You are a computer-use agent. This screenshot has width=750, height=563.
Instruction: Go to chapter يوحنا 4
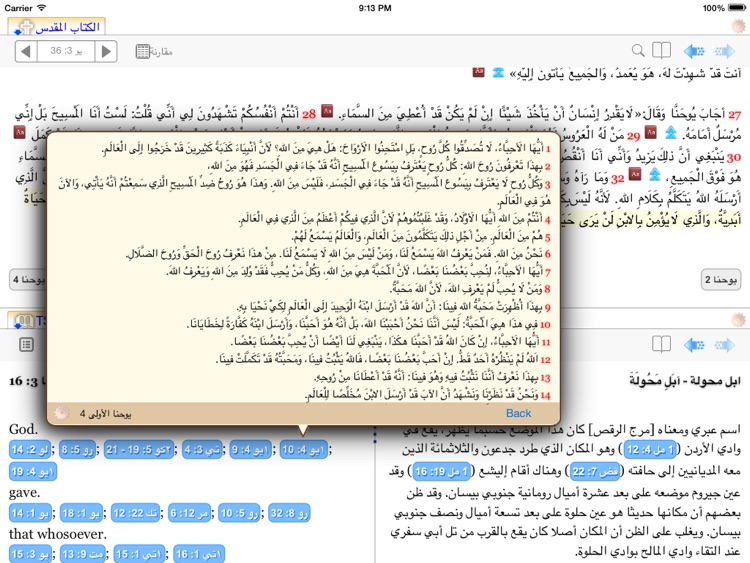tap(28, 280)
